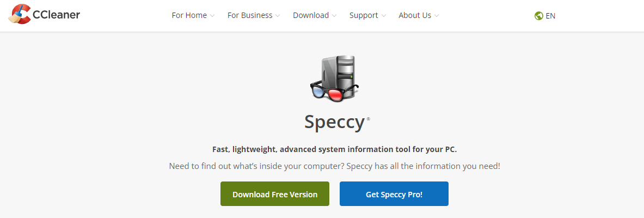This screenshot has height=218, width=644.
Task: Open the Download navigation menu
Action: click(x=311, y=16)
